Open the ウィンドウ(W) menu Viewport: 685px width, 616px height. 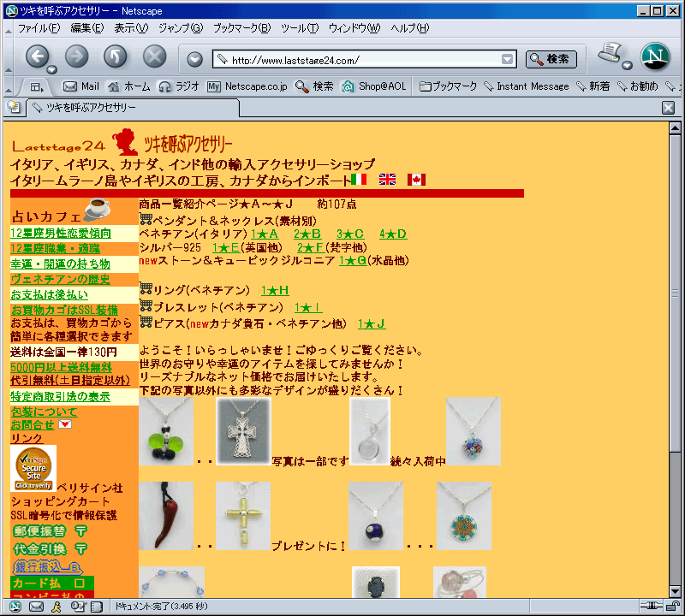(x=354, y=28)
